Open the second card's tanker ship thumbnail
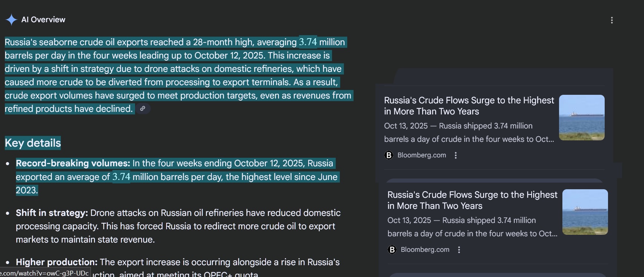644x277 pixels. (585, 212)
